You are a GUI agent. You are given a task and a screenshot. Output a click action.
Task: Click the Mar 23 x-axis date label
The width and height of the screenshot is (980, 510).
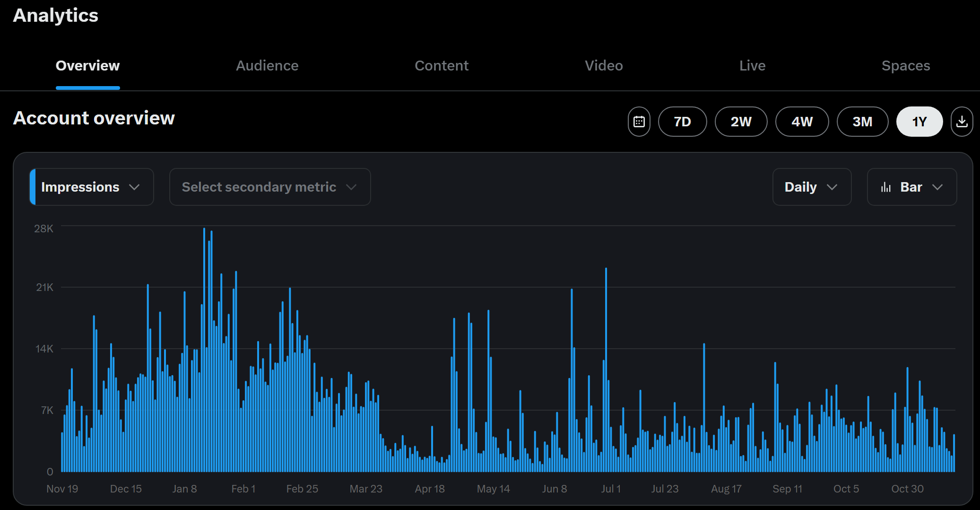click(366, 489)
